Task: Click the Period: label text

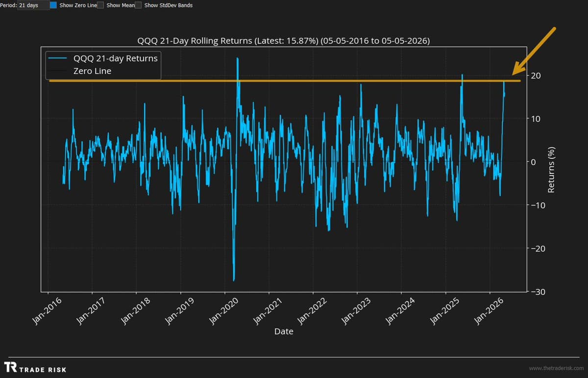Action: pyautogui.click(x=9, y=5)
